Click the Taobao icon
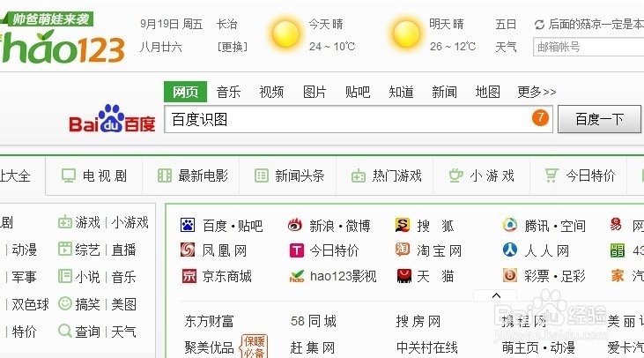644x358 pixels. (402, 250)
